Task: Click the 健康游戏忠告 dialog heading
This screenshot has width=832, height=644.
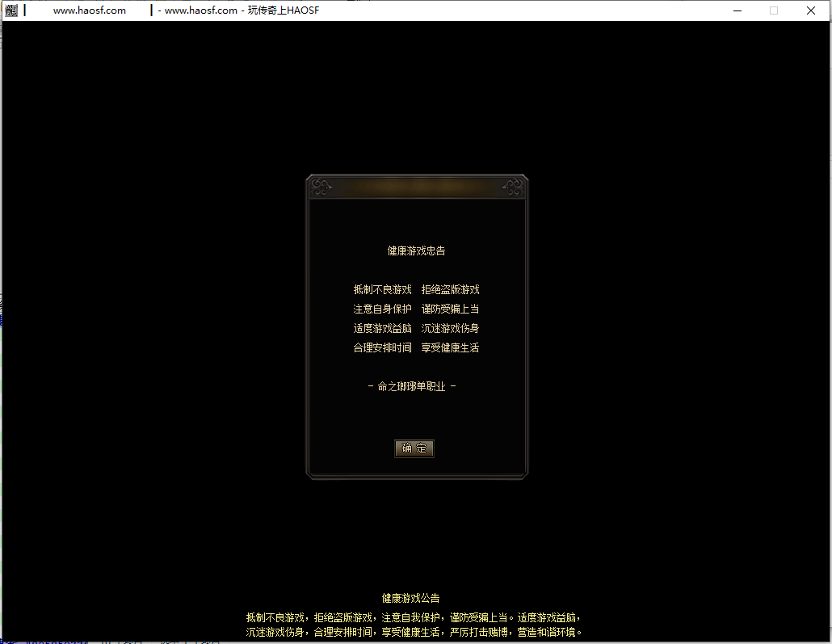Action: coord(416,250)
